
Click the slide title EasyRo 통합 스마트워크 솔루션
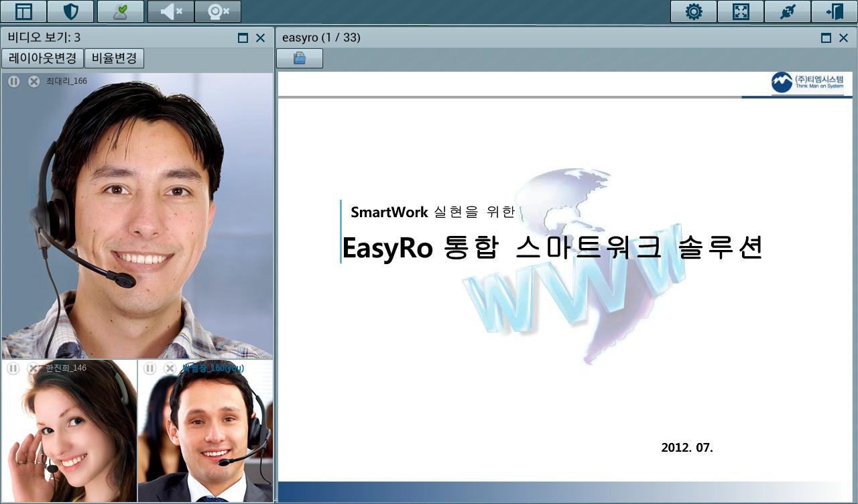(552, 248)
